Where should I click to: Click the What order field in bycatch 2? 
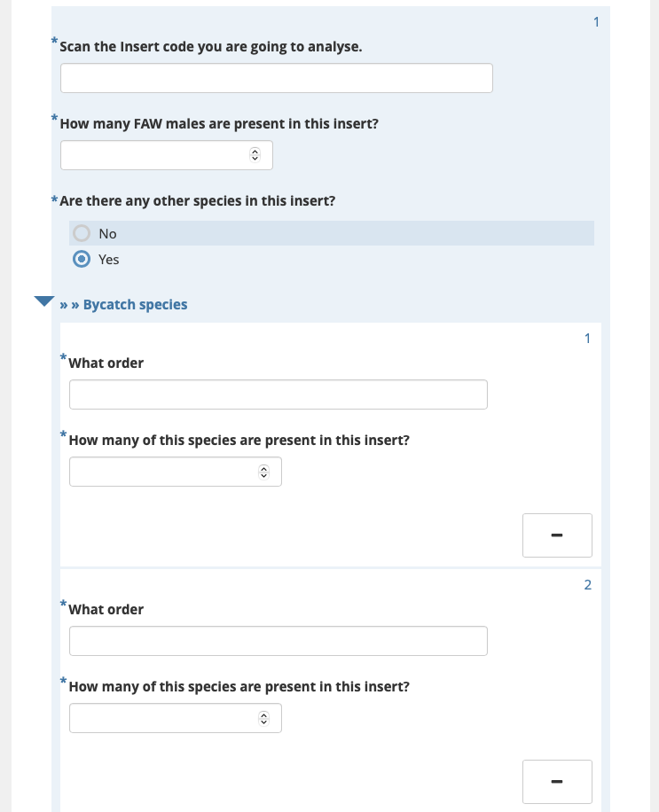click(279, 641)
